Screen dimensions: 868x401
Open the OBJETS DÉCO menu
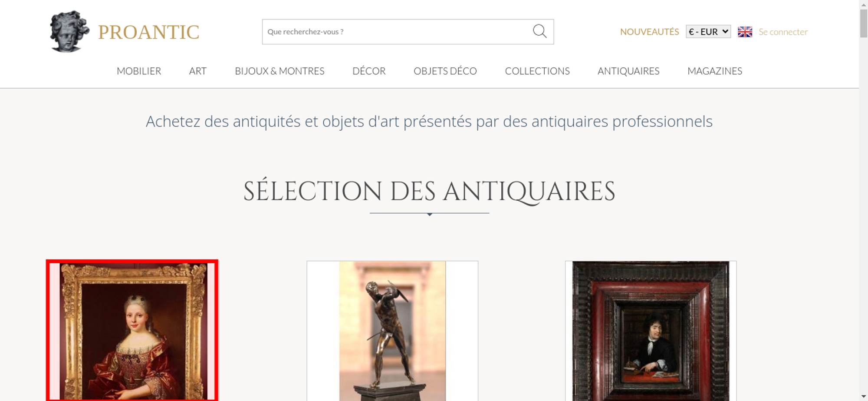click(445, 71)
